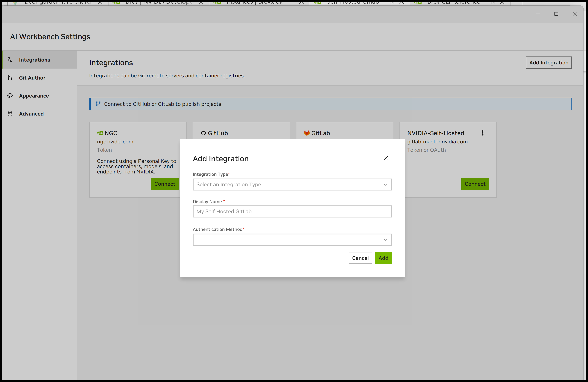Click the chevron arrow of Authentication Method
Screen dimensions: 588x382
pyautogui.click(x=385, y=240)
